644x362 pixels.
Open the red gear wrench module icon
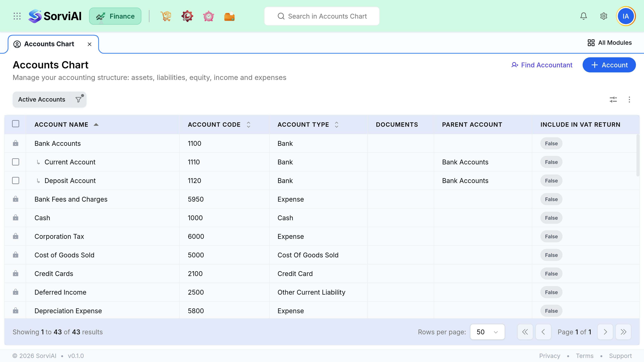tap(187, 16)
